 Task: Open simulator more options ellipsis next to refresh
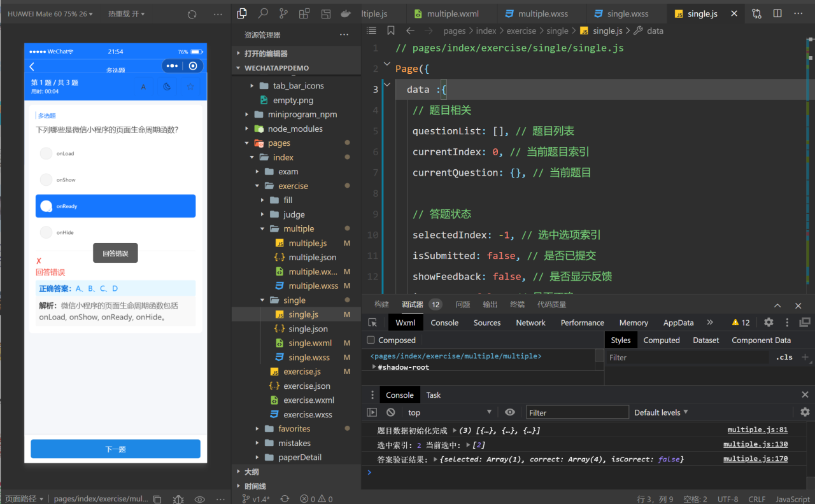(218, 14)
